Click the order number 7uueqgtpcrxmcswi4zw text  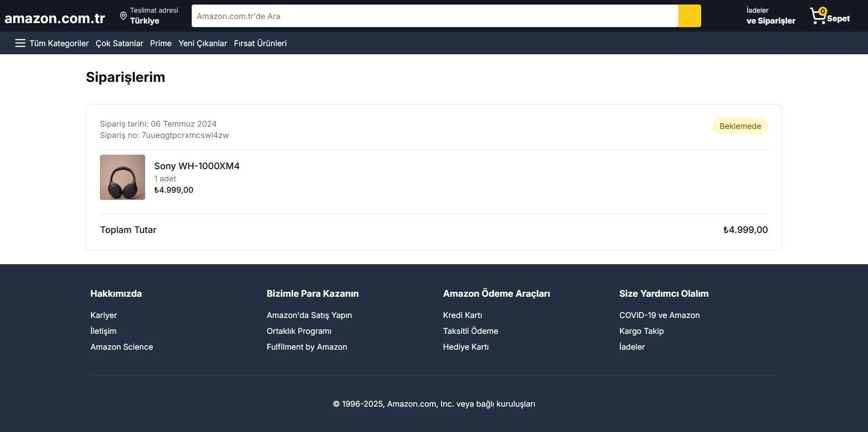click(185, 135)
